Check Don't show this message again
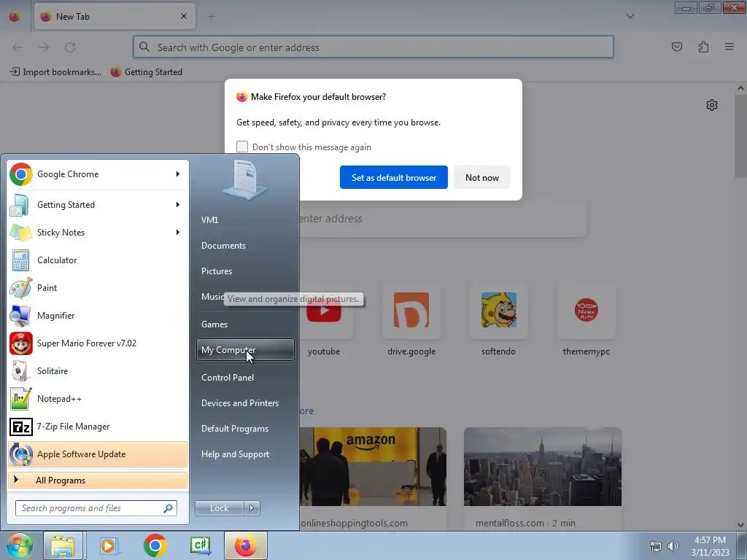The image size is (747, 560). coord(242,147)
